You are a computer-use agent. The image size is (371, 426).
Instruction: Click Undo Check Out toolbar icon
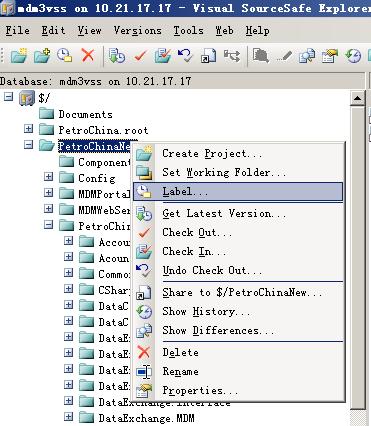(x=185, y=55)
